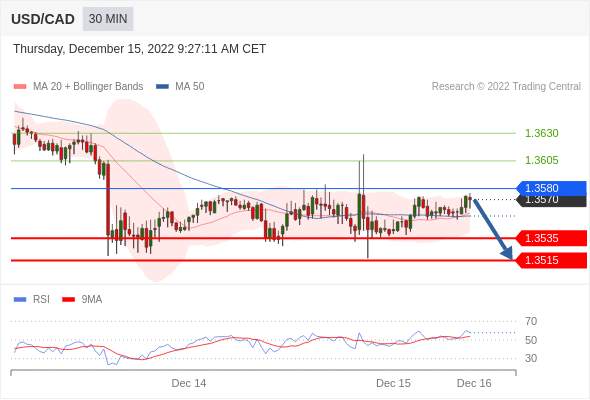Click the Dec 16 date axis label
This screenshot has width=590, height=400.
tap(474, 383)
